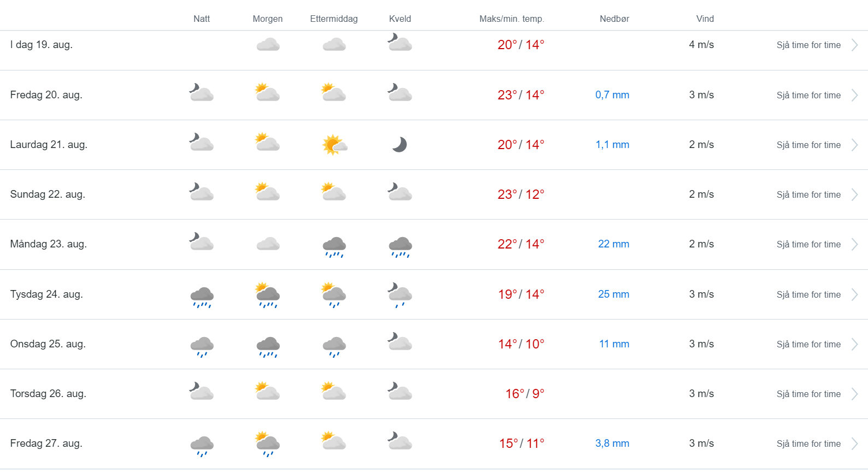868x473 pixels.
Task: Click Monday afternoon rain cloud icon
Action: pyautogui.click(x=334, y=246)
